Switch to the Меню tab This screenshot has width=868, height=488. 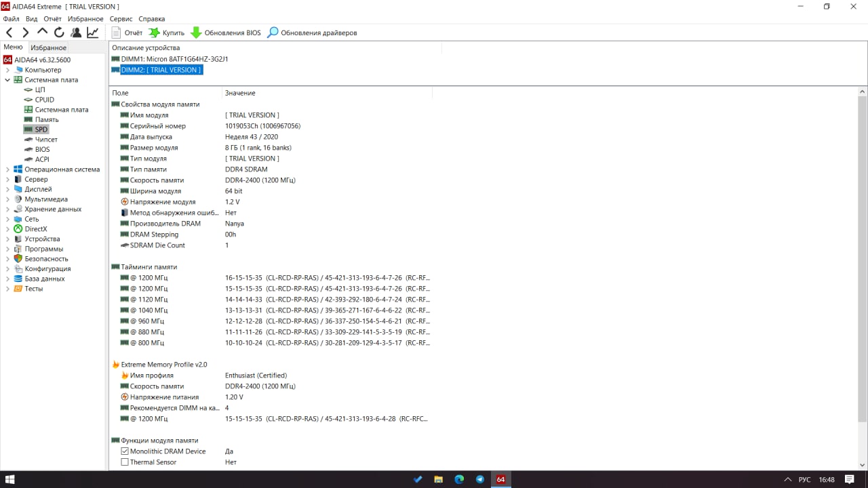point(13,47)
